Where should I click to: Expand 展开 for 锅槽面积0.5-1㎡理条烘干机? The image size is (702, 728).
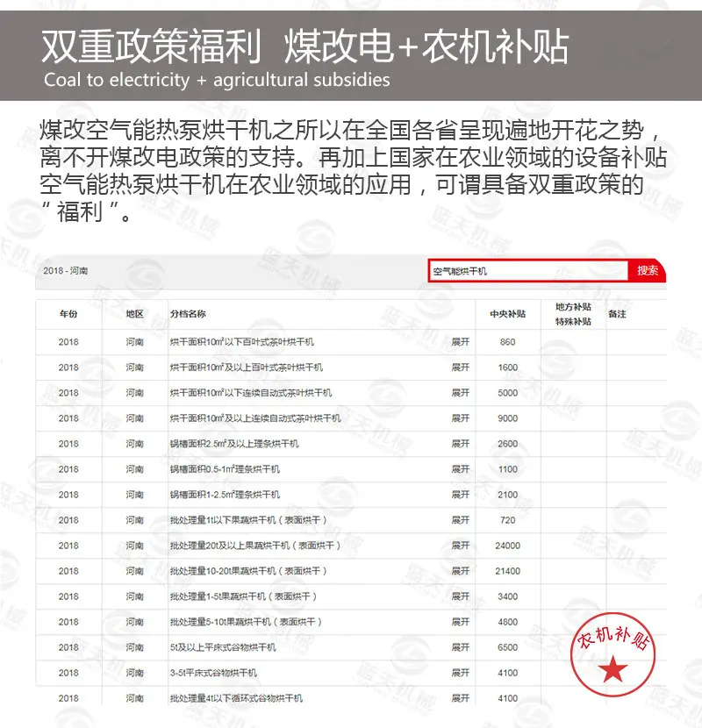coord(461,469)
